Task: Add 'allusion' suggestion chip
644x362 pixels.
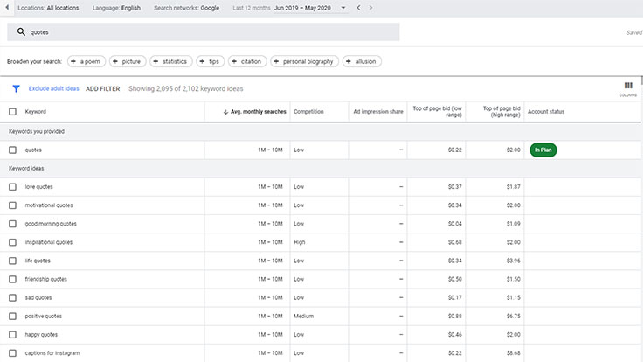Action: (362, 61)
